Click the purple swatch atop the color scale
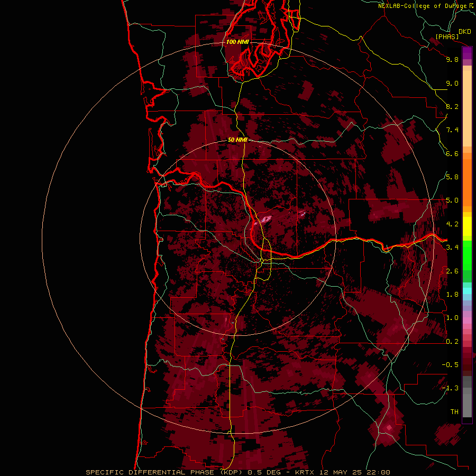This screenshot has width=476, height=476. 467,53
